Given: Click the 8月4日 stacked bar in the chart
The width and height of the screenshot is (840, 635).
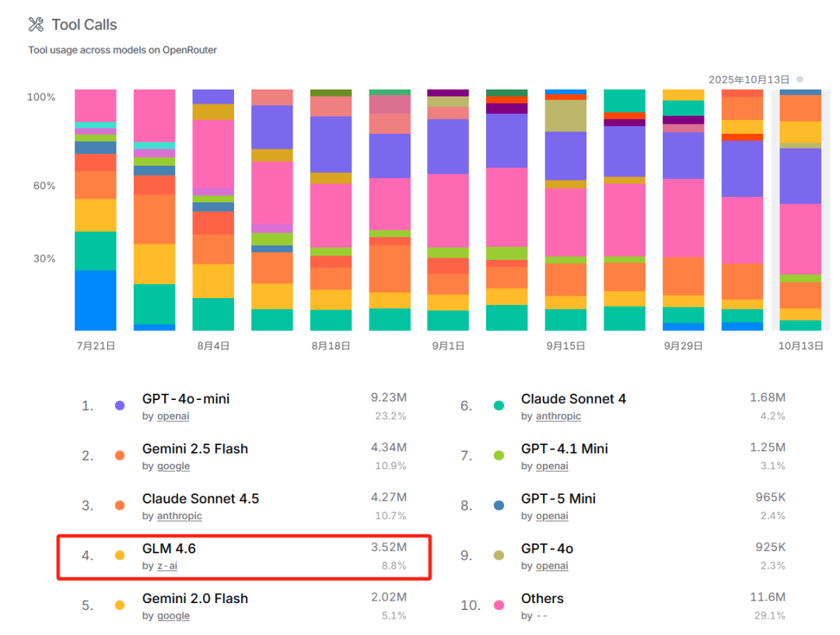Looking at the screenshot, I should (x=213, y=210).
